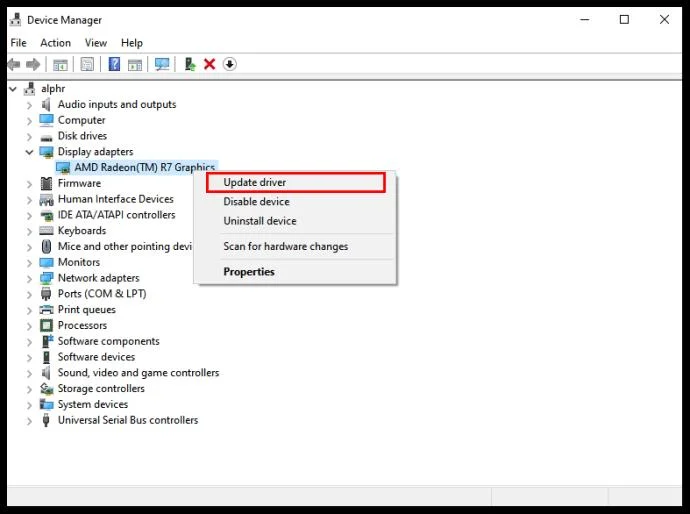Open the Help menu
This screenshot has width=690, height=514.
[x=132, y=43]
